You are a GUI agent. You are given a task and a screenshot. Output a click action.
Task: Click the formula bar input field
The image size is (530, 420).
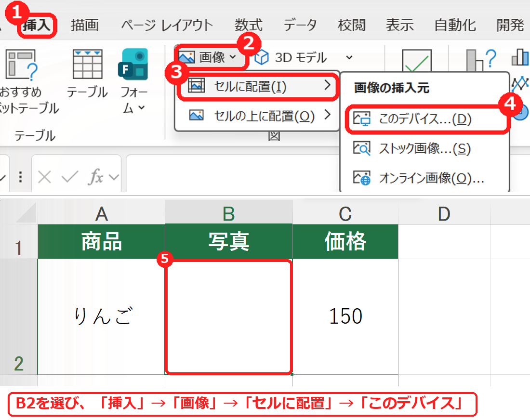point(233,173)
